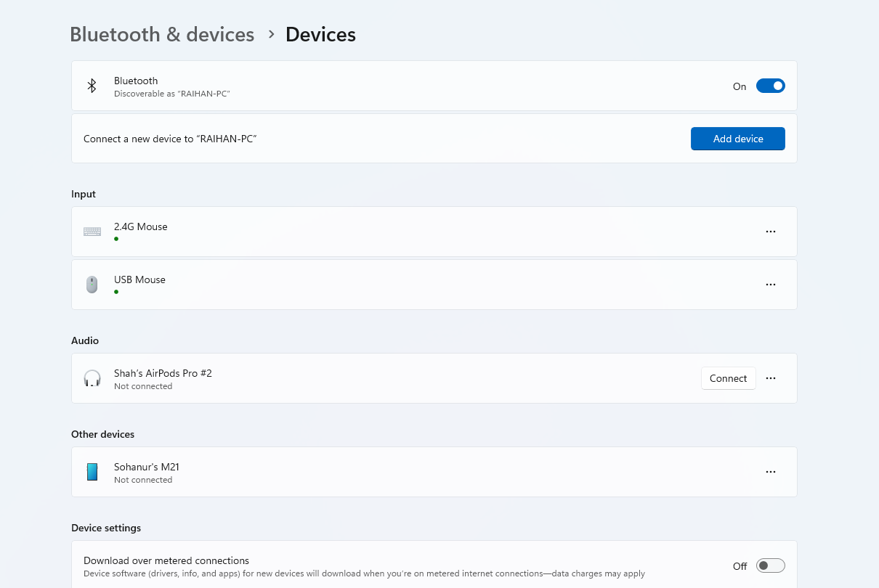
Task: Turn off the Bluetooth toggle
Action: [770, 86]
